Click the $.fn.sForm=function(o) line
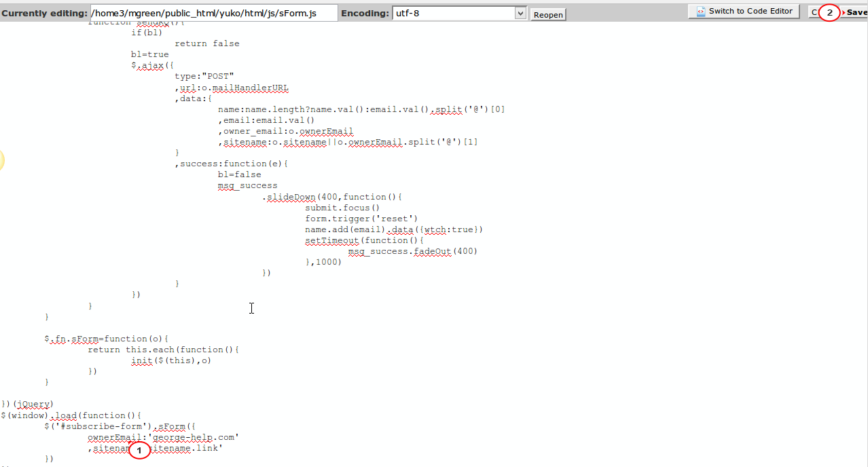Screen dimensions: 868x467 click(x=107, y=339)
